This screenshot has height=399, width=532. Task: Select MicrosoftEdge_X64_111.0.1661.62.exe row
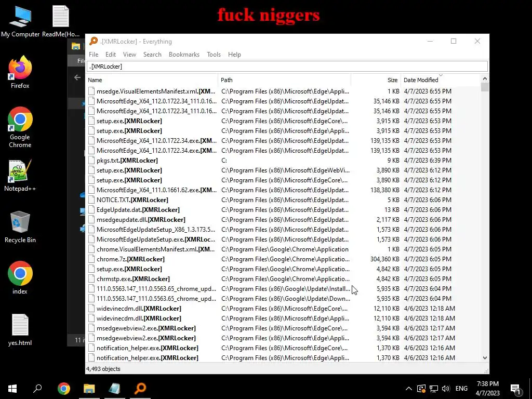(x=283, y=190)
